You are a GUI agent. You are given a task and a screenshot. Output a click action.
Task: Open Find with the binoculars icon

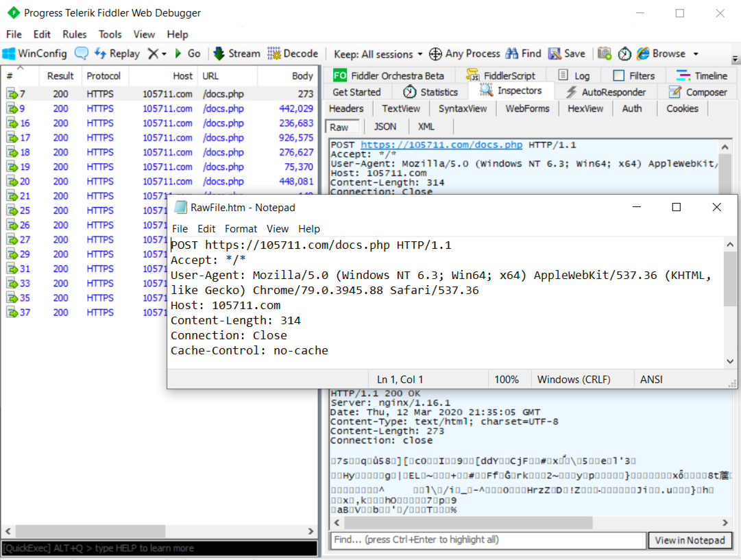pos(512,53)
